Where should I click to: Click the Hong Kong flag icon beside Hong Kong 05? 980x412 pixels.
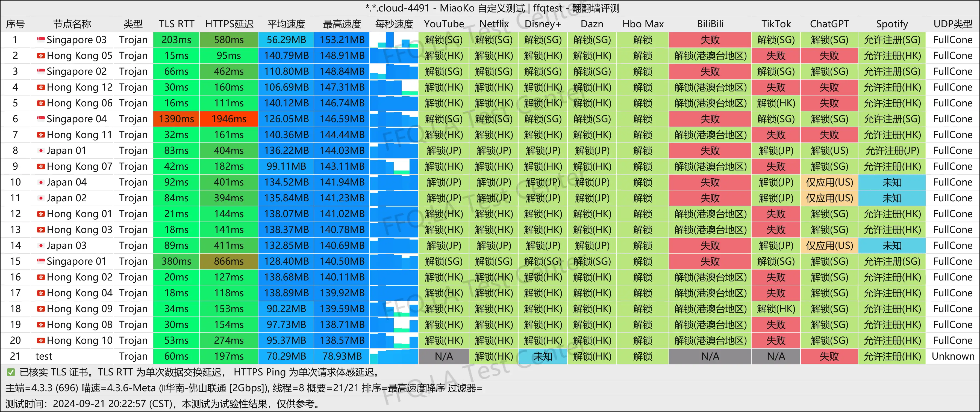point(41,55)
